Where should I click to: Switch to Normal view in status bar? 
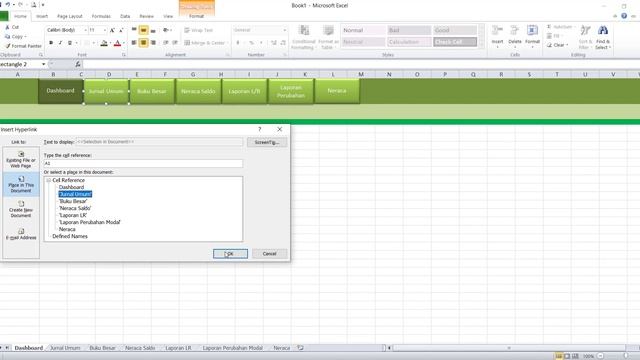(559, 356)
